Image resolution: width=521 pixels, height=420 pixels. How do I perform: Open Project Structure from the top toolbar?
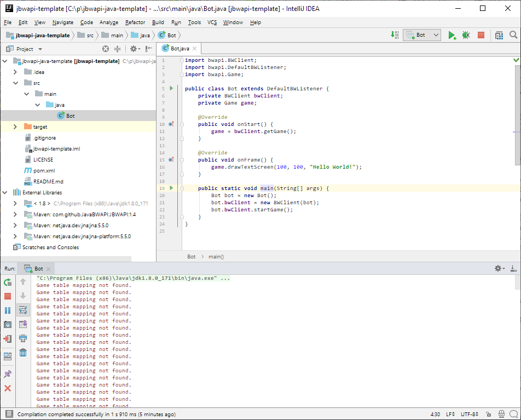coord(499,35)
